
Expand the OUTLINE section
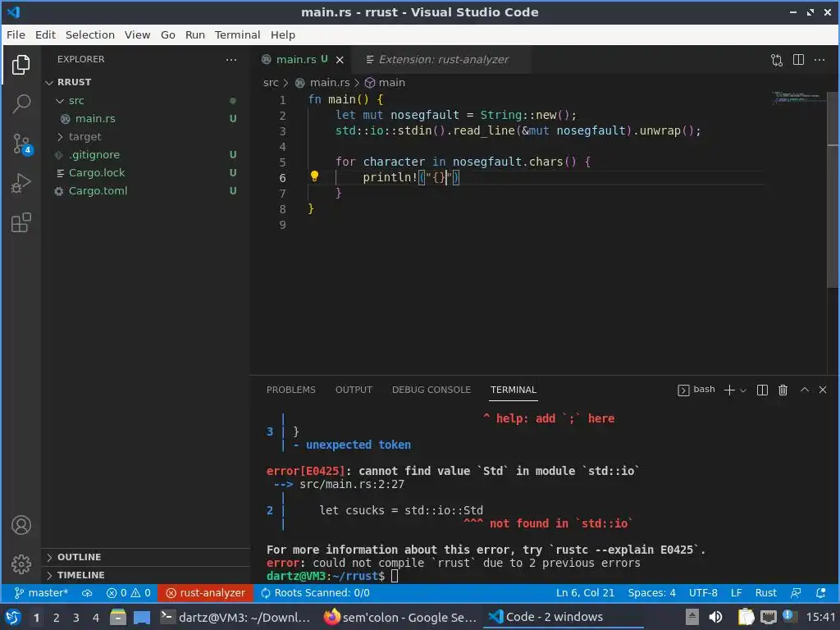(146, 557)
